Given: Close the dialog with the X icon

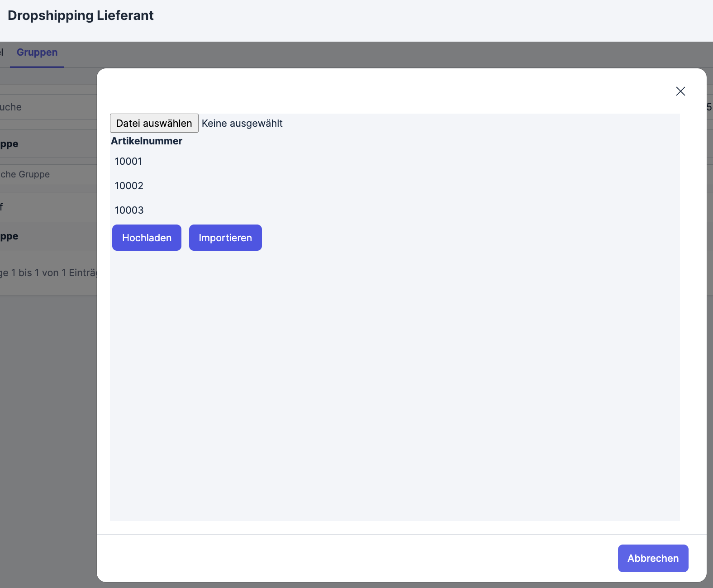Looking at the screenshot, I should click(680, 91).
